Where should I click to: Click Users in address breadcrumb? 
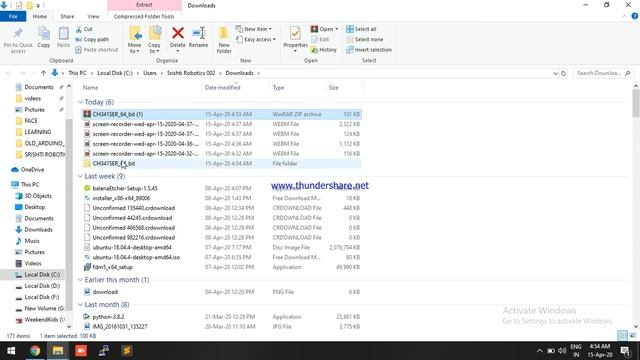150,73
